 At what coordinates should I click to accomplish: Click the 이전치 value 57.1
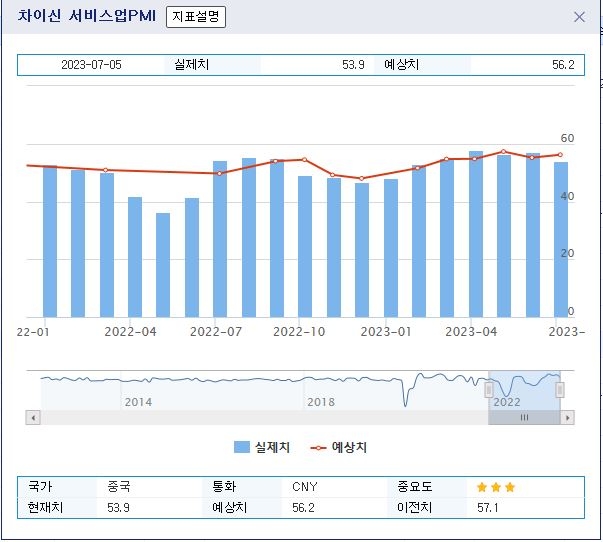tap(488, 508)
